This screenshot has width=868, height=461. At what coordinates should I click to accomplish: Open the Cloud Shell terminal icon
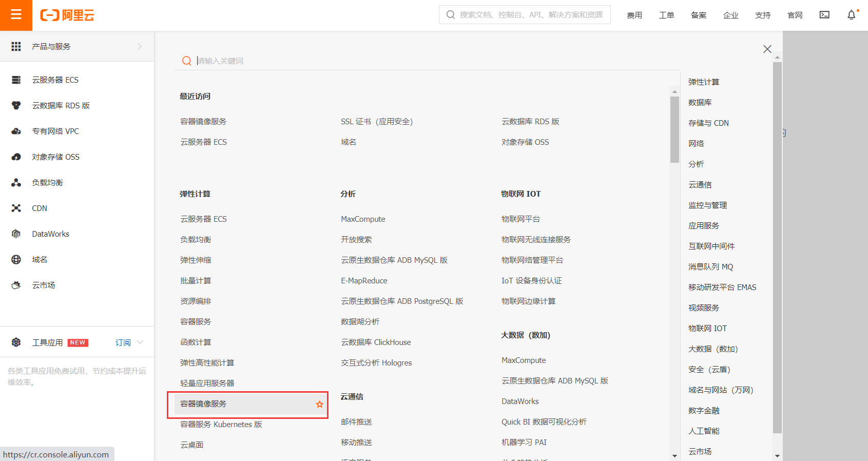(x=824, y=15)
